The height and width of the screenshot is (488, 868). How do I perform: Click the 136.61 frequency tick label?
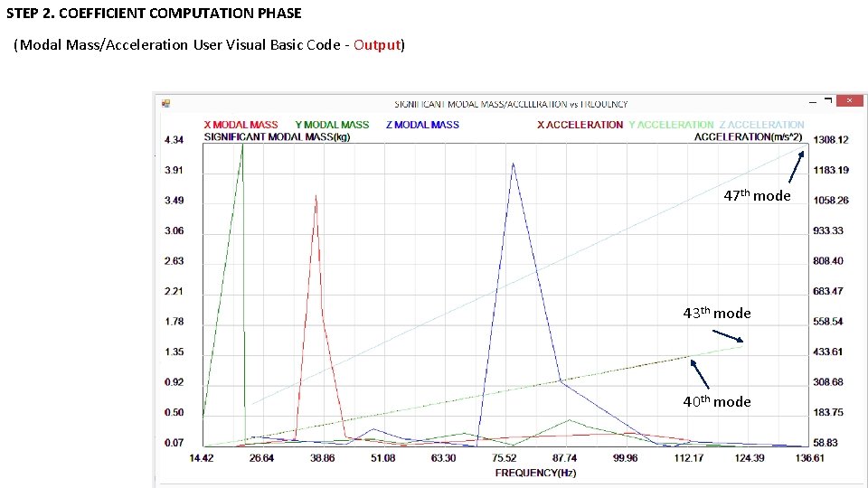point(809,458)
